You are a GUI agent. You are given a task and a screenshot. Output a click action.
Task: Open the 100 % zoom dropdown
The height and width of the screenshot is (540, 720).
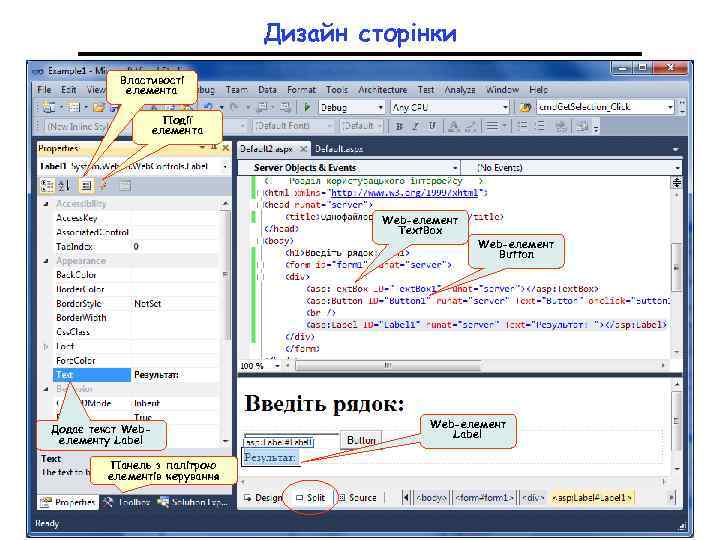(x=277, y=366)
